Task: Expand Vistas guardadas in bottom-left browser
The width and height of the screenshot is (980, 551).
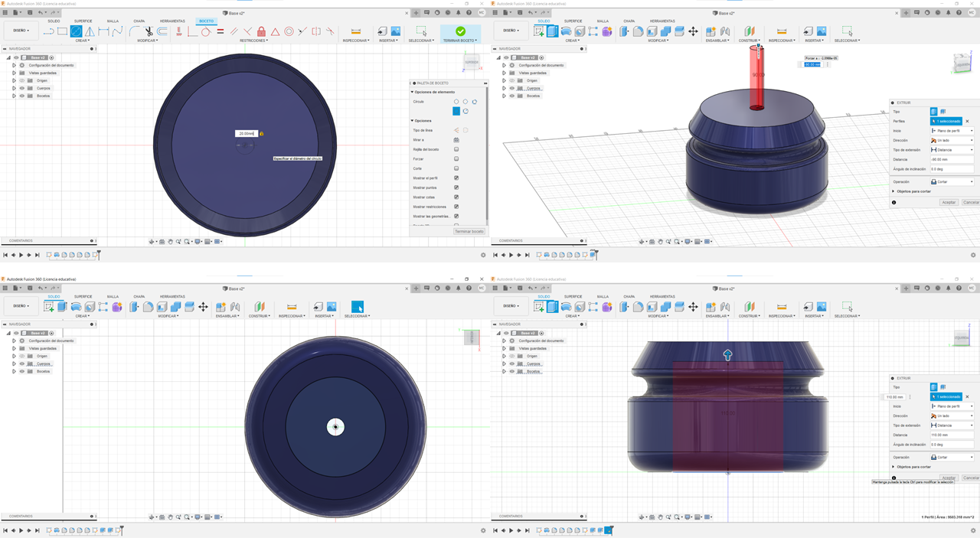Action: [14, 348]
